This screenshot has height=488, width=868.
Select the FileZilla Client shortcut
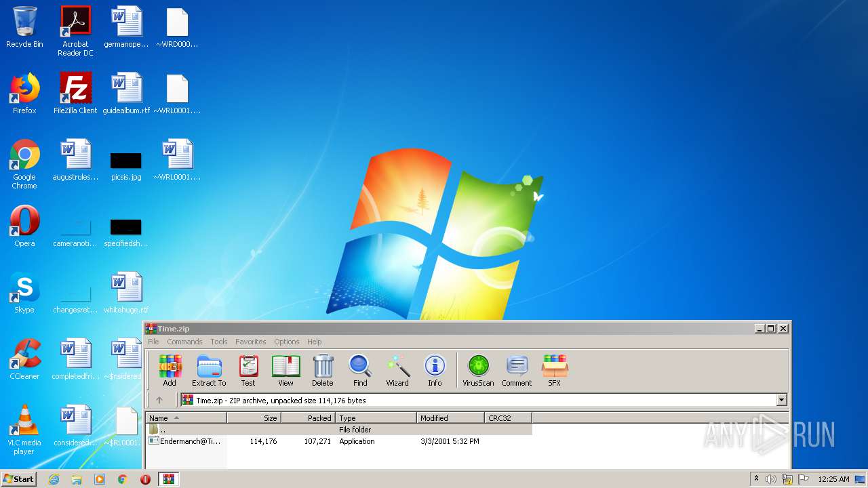(x=75, y=94)
